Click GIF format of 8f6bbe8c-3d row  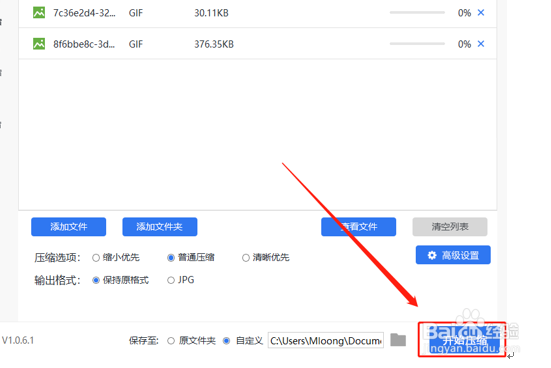pos(136,44)
